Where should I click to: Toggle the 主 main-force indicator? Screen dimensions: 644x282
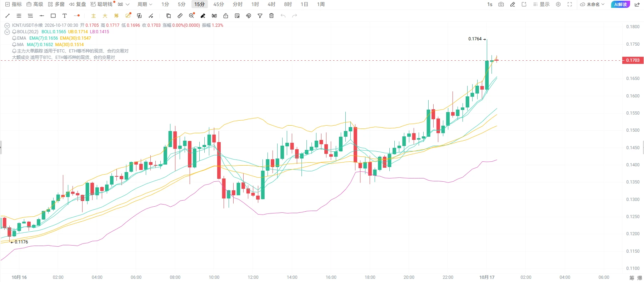(94, 16)
